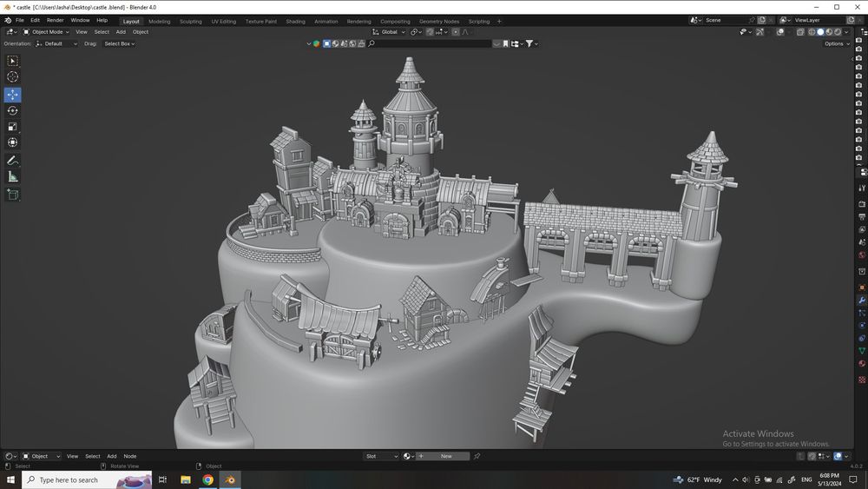Switch to material preview shading

point(829,32)
